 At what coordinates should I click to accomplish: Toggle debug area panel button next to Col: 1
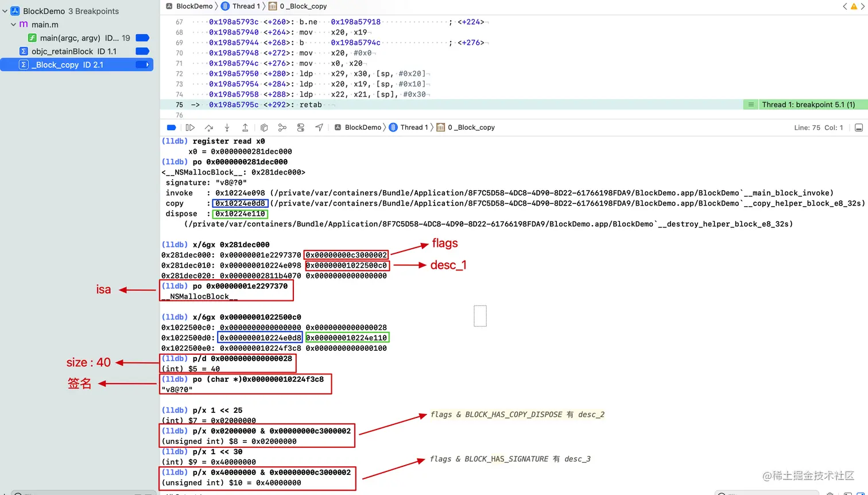point(859,127)
